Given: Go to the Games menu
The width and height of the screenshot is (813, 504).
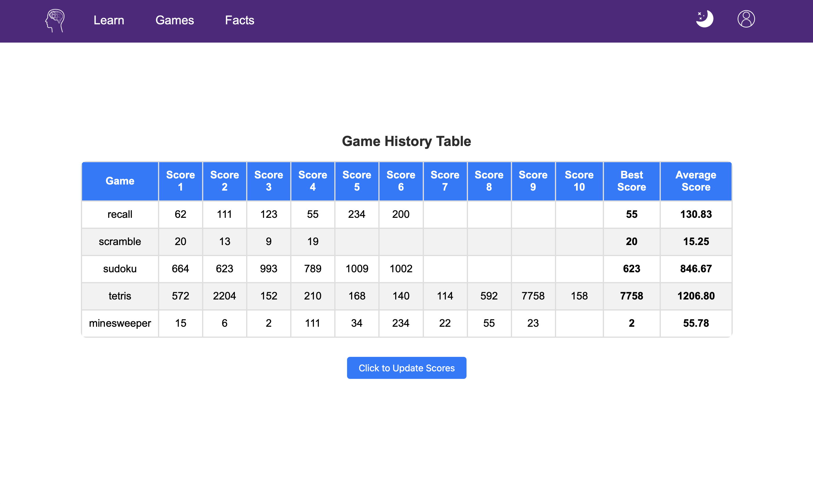Looking at the screenshot, I should (175, 20).
